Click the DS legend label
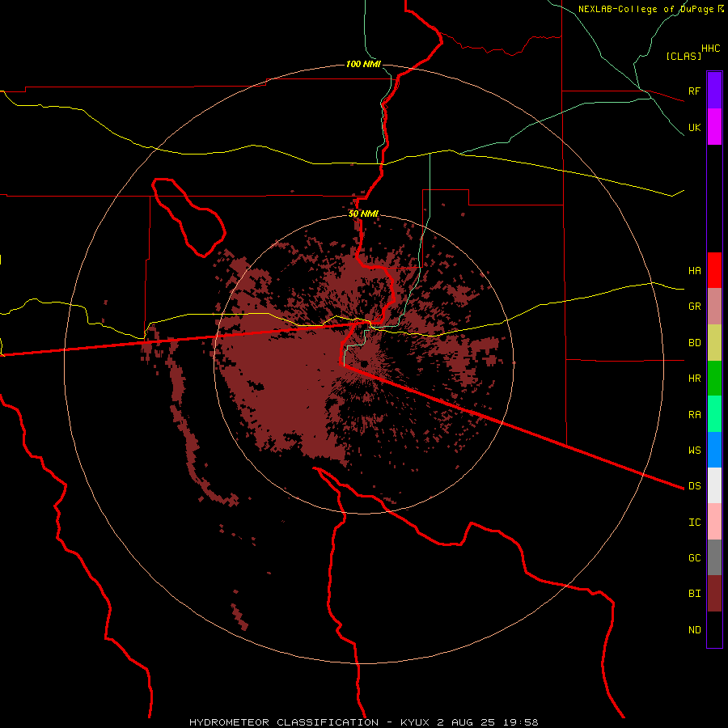This screenshot has height=728, width=728. click(x=695, y=485)
